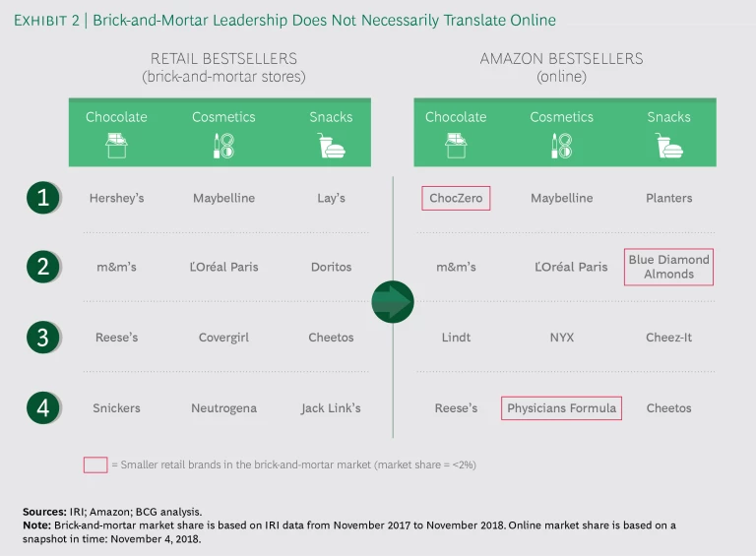
Task: Click the cosmetics icon under Retail Bestsellers
Action: click(223, 146)
